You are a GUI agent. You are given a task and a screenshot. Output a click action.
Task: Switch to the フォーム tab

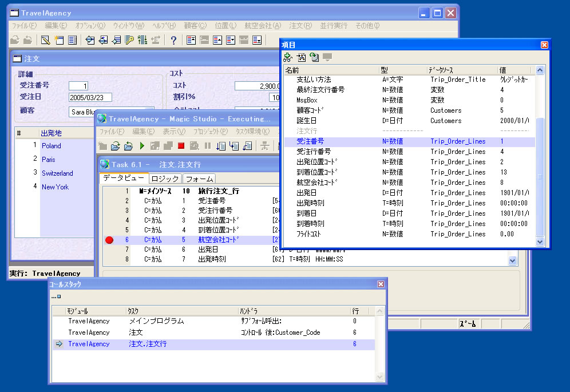coord(199,179)
